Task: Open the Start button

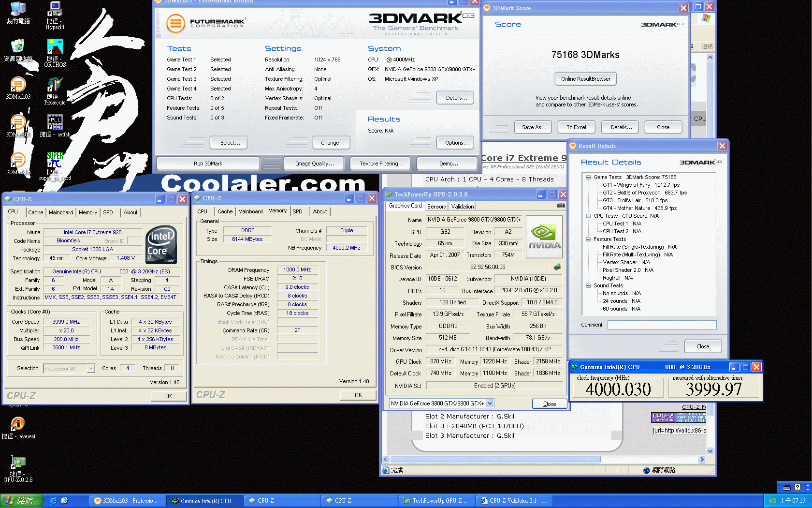Action: [x=22, y=501]
